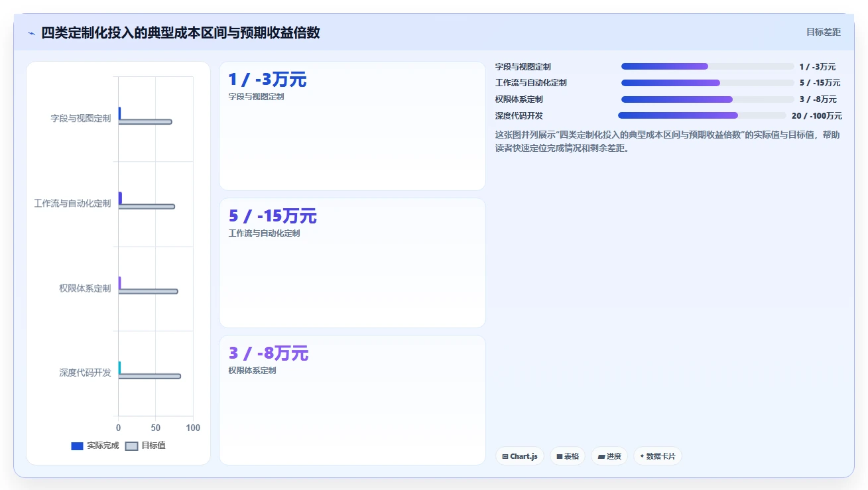Click the 字段与视图定制 label in progress list
This screenshot has width=868, height=490.
tap(523, 67)
